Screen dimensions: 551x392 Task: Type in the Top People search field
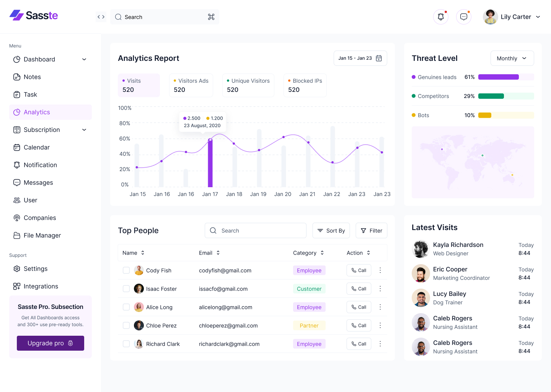click(x=255, y=230)
